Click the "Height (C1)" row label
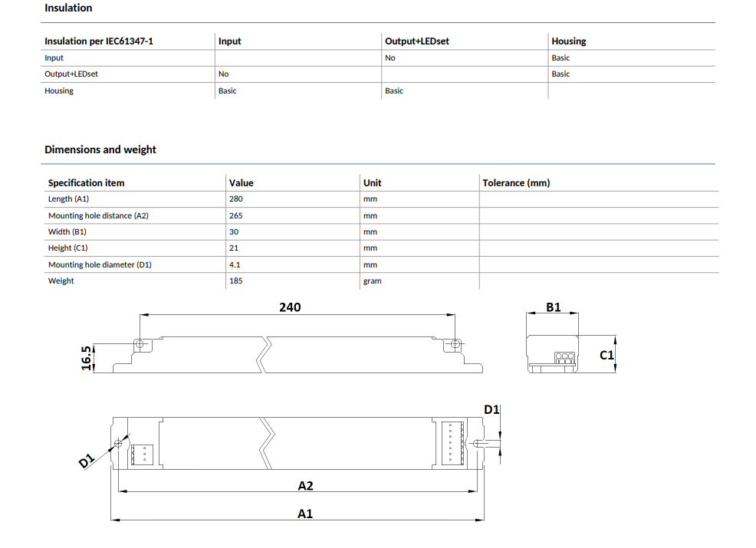Viewport: 756px width, 548px height. [x=68, y=248]
